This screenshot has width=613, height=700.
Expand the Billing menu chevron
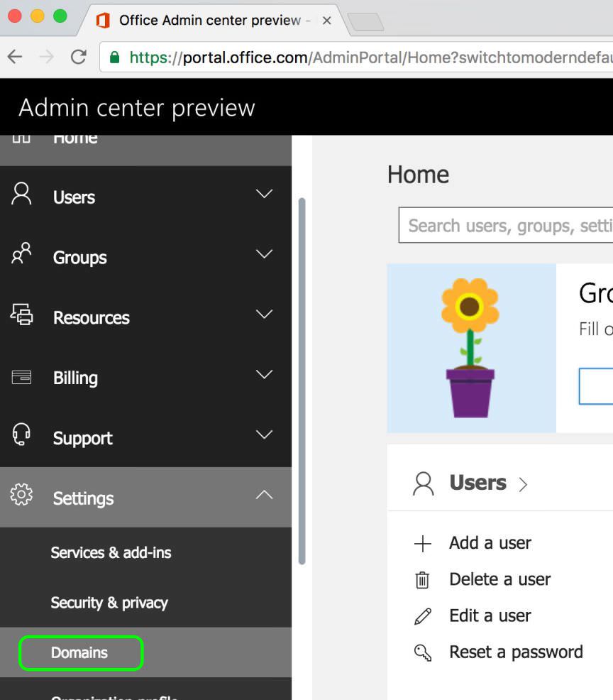click(x=264, y=375)
